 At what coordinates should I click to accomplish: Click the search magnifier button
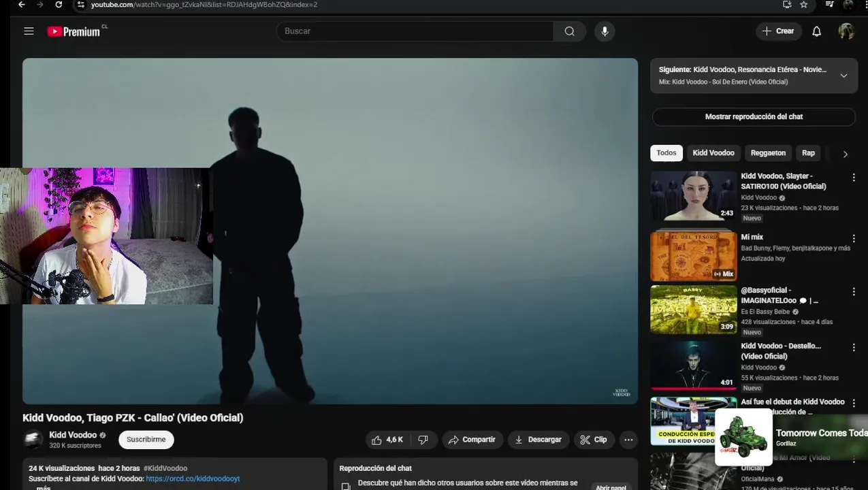570,31
